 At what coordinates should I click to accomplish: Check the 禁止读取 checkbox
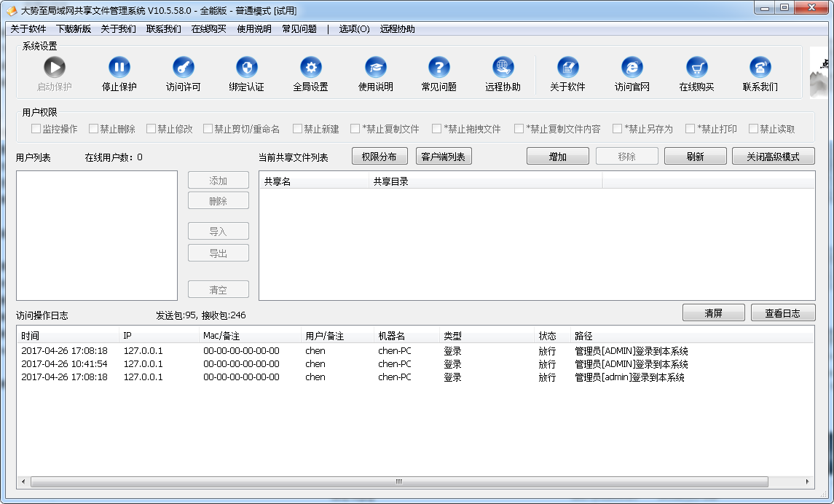(754, 129)
